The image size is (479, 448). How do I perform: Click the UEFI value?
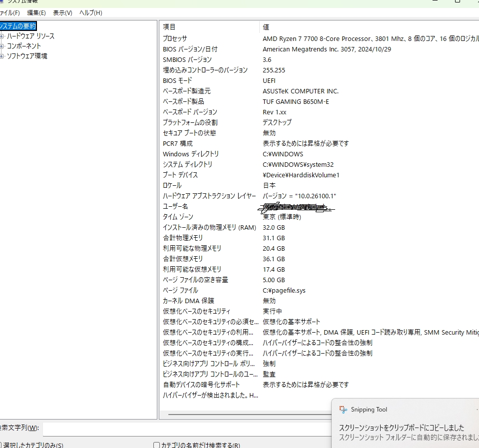pyautogui.click(x=269, y=80)
